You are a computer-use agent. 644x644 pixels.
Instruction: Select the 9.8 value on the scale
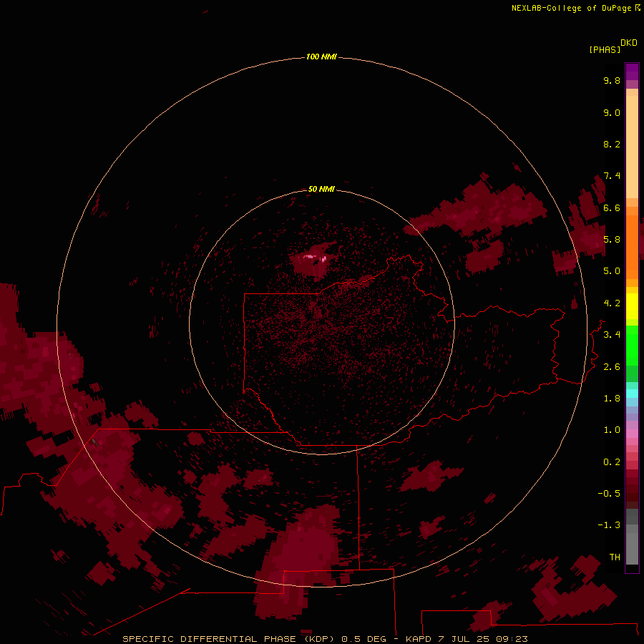coord(612,80)
